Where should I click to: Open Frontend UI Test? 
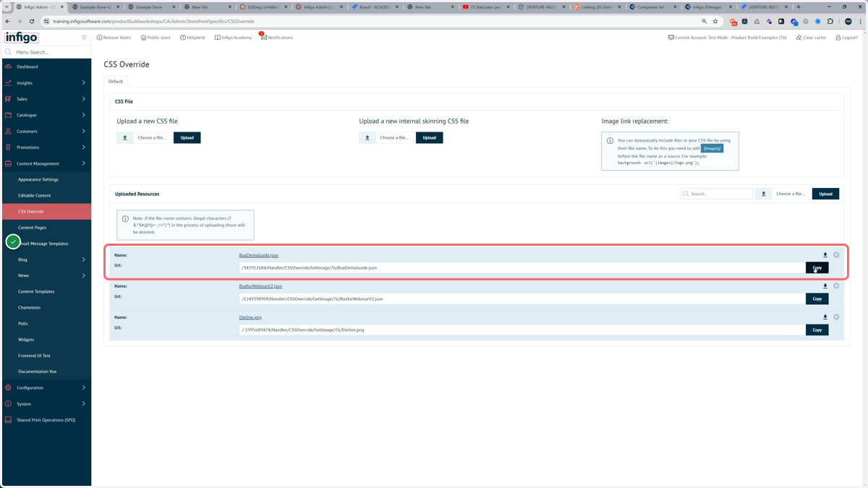[x=34, y=356]
